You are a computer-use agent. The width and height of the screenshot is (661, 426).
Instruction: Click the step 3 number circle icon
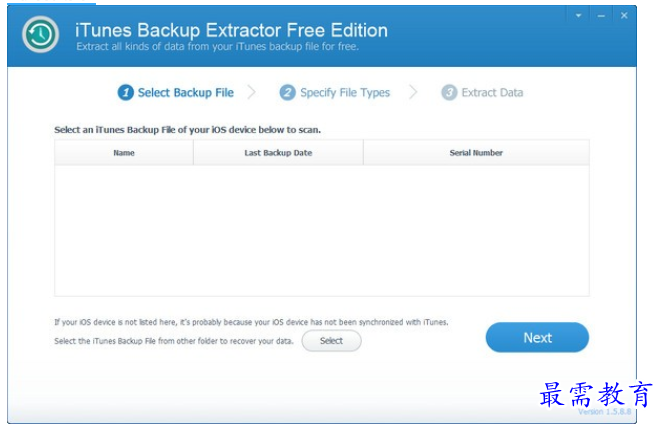click(x=449, y=92)
